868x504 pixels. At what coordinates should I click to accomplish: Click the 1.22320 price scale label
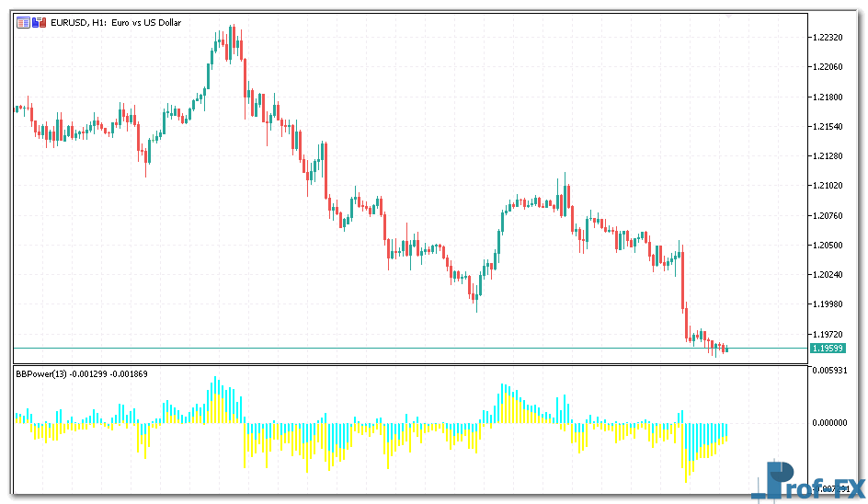tap(828, 38)
